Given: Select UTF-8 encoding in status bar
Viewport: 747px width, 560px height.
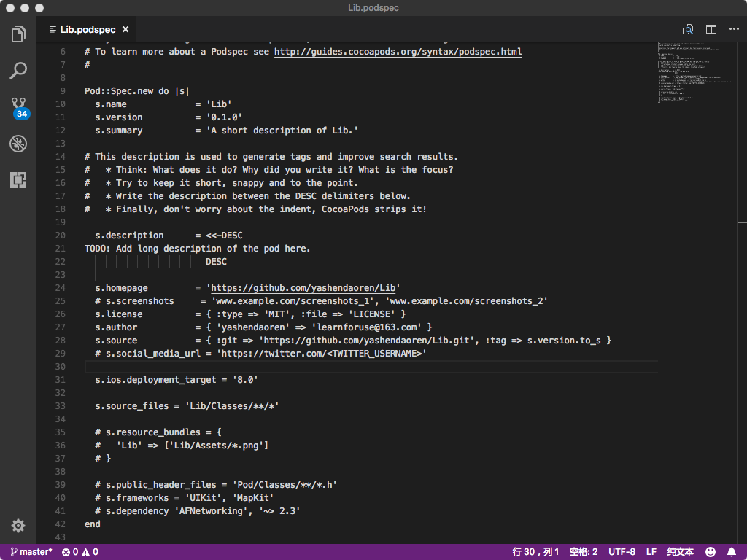Looking at the screenshot, I should coord(622,552).
